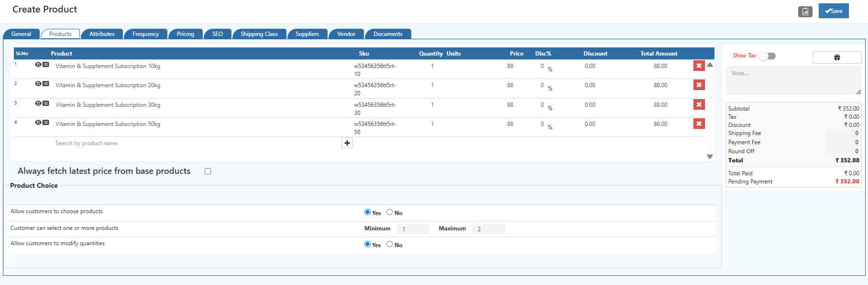868x285 pixels.
Task: Open the General tab
Action: [x=21, y=34]
